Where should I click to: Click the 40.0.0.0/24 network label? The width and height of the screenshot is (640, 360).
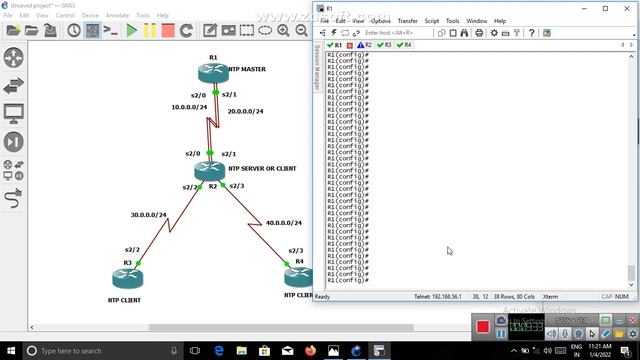pos(284,223)
